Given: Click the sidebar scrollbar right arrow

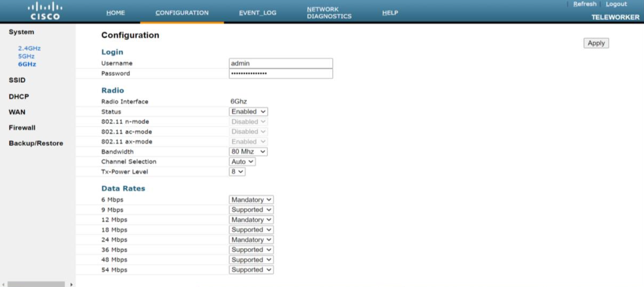Looking at the screenshot, I should coord(71,284).
